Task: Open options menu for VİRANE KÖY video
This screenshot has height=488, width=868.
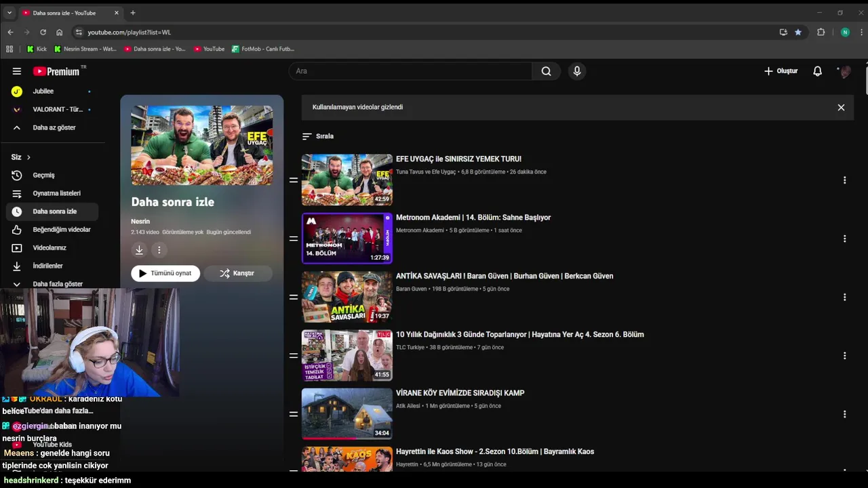Action: (844, 414)
